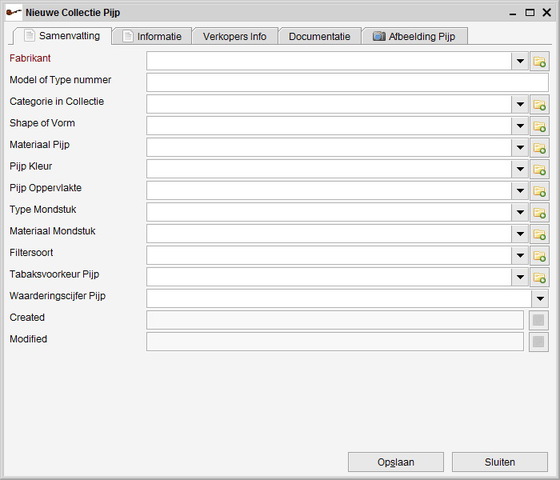Open the Materiaal Pijp dropdown arrow

coord(520,148)
